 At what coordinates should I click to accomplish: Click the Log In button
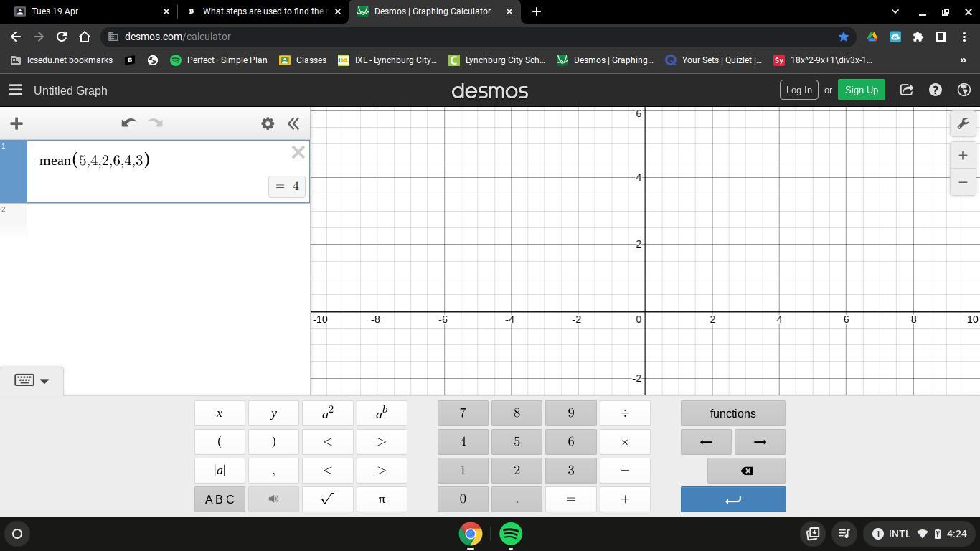click(x=798, y=90)
